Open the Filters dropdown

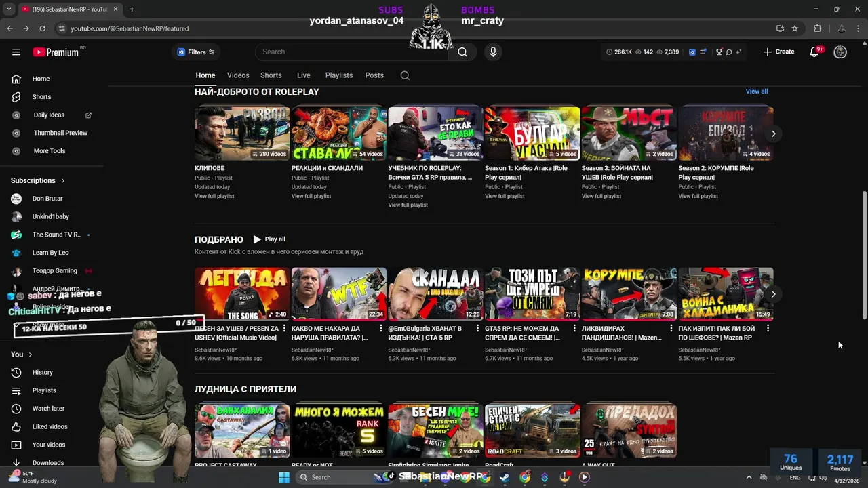pyautogui.click(x=195, y=52)
